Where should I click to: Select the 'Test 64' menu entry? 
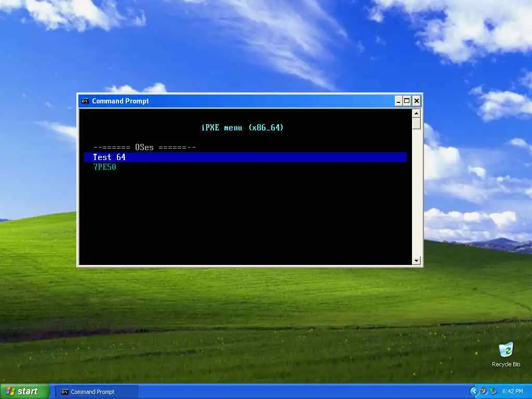click(245, 157)
